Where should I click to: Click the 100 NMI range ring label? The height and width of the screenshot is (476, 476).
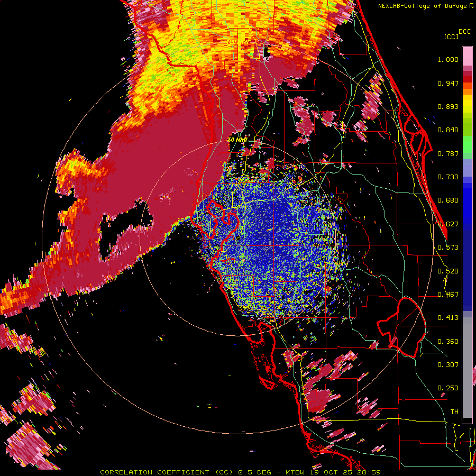point(237,41)
